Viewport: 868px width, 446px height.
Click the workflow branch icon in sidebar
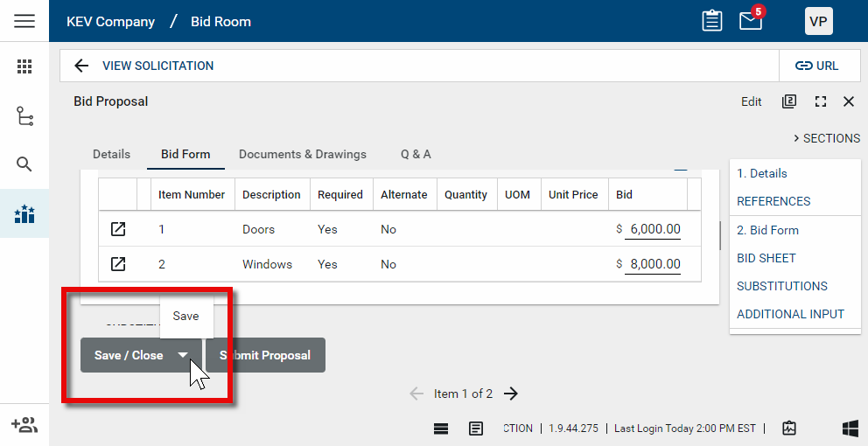[x=24, y=115]
